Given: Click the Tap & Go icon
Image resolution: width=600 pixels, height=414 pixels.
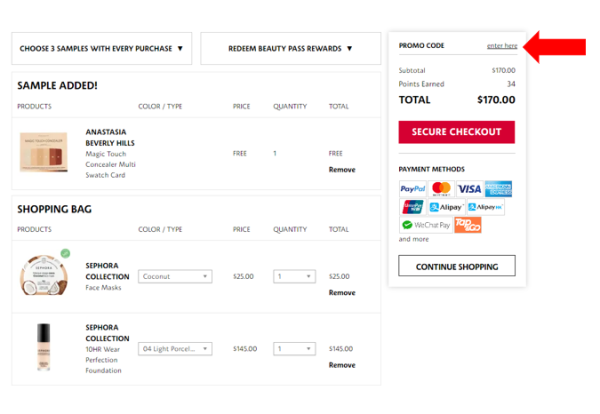Looking at the screenshot, I should pos(467,225).
